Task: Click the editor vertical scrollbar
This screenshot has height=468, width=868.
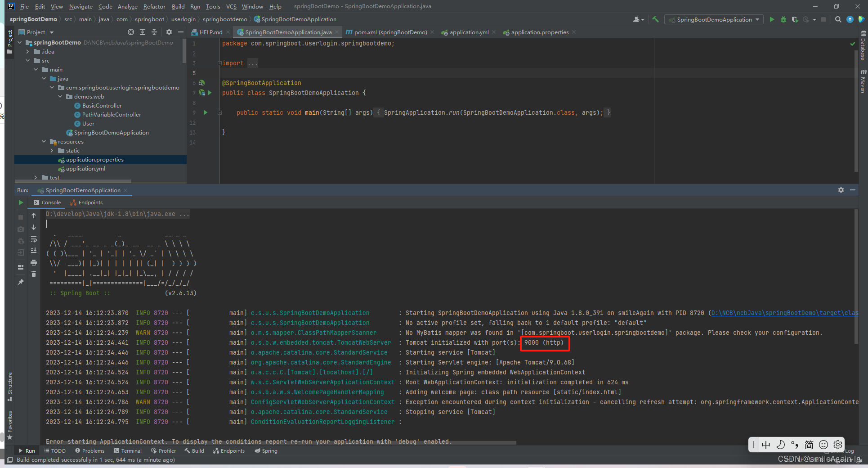Action: point(856,108)
